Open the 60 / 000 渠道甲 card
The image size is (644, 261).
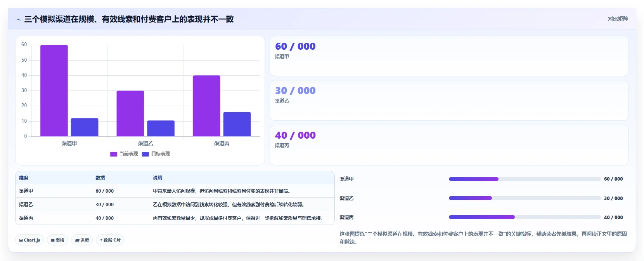click(x=449, y=56)
